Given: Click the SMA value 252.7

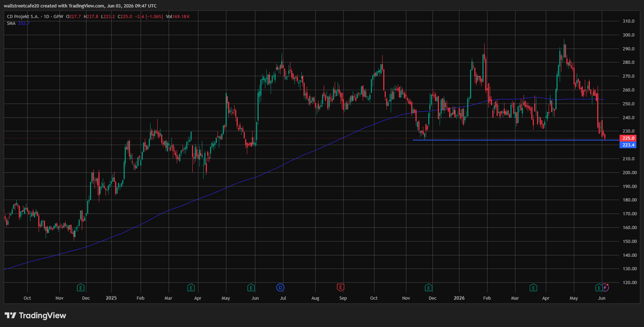Looking at the screenshot, I should (x=24, y=23).
